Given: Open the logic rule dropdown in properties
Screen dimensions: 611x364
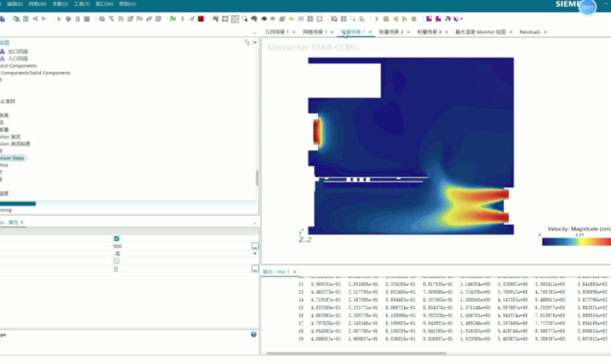Looking at the screenshot, I should point(254,253).
